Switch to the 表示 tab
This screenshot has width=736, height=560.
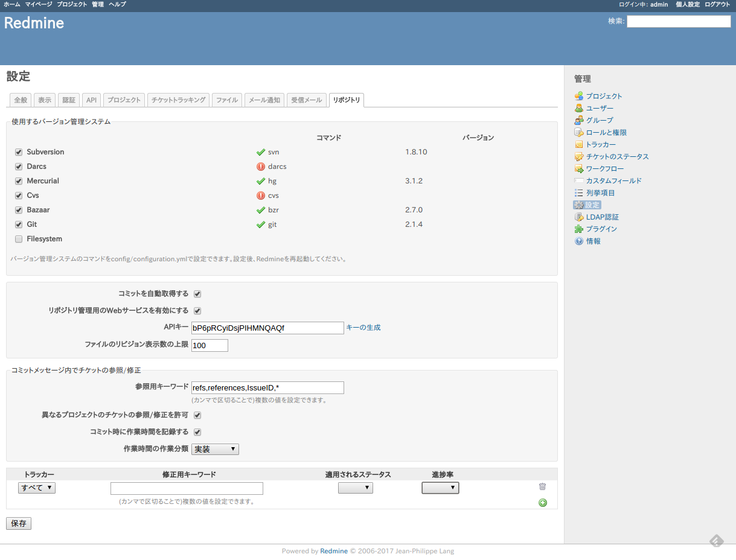tap(45, 100)
